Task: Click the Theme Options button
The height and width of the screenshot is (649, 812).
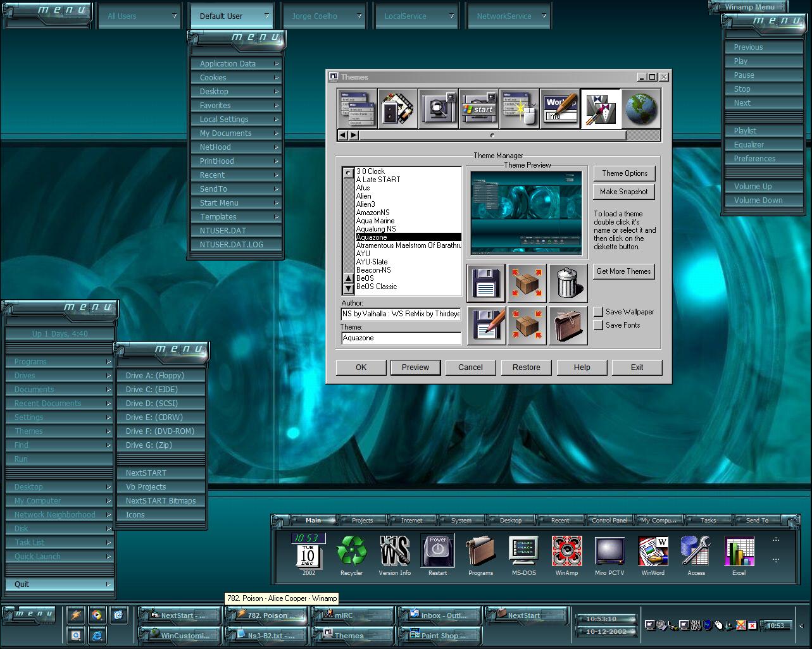Action: coord(624,173)
